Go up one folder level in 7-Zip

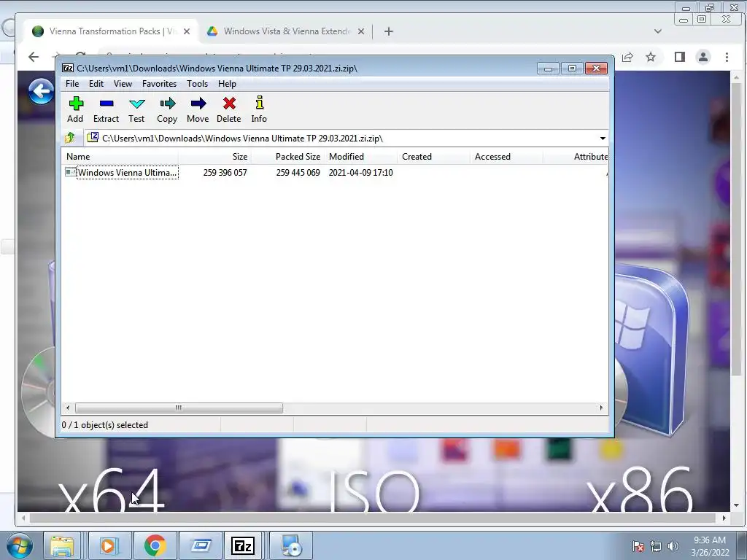[x=70, y=138]
